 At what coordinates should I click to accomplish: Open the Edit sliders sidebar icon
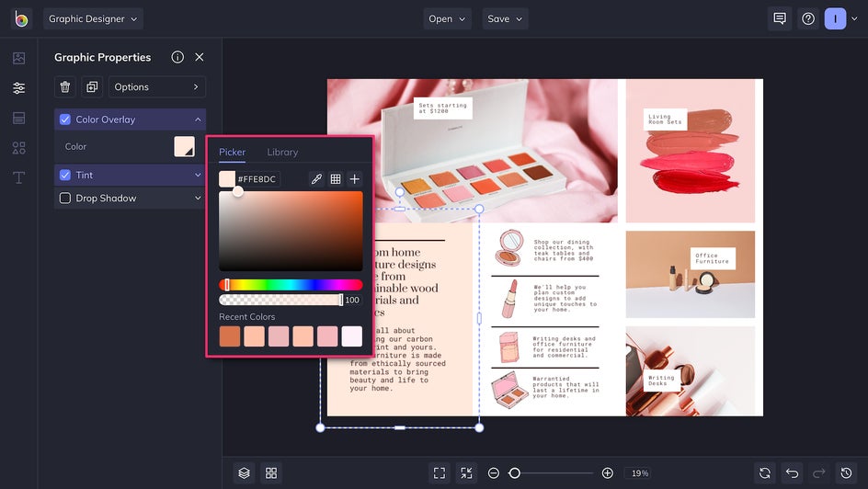[x=18, y=88]
